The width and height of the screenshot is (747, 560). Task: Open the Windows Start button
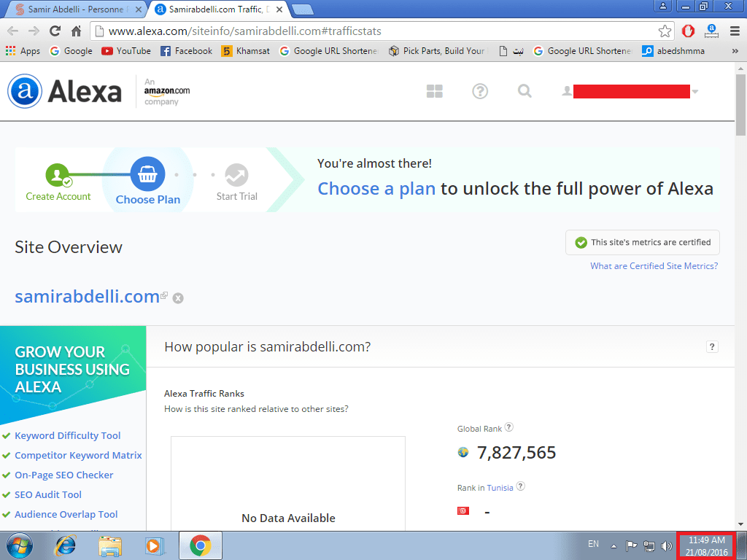[19, 545]
